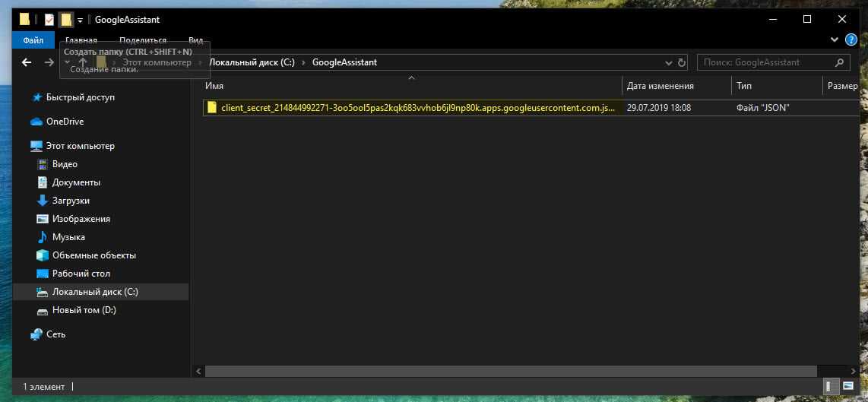Open the Help question mark icon
The width and height of the screenshot is (868, 402).
point(851,40)
